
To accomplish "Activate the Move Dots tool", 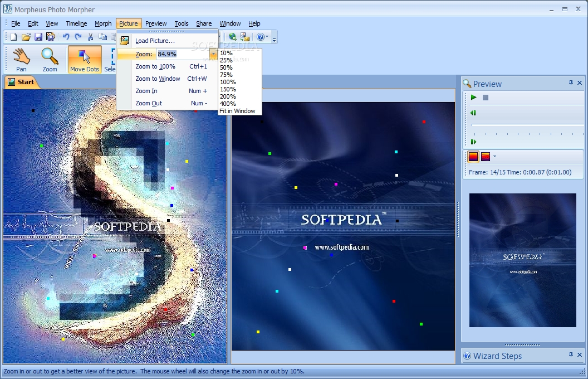I will 85,60.
